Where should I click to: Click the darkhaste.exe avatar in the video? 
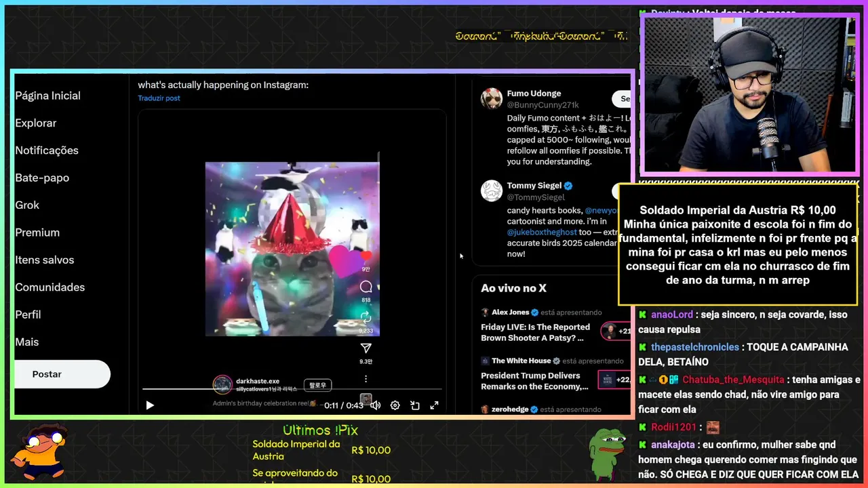click(x=222, y=385)
